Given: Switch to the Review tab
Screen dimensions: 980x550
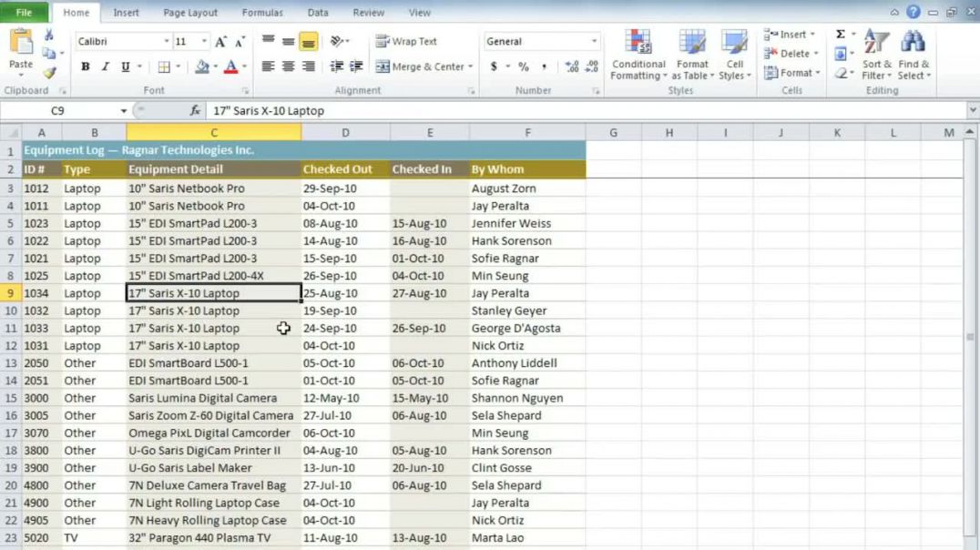Looking at the screenshot, I should tap(368, 12).
